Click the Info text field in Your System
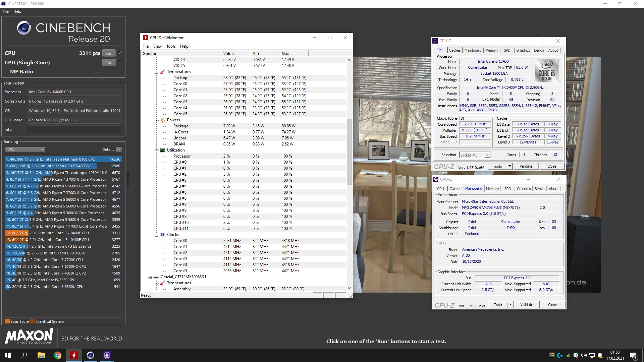Viewport: 644px width, 362px height. click(x=74, y=129)
